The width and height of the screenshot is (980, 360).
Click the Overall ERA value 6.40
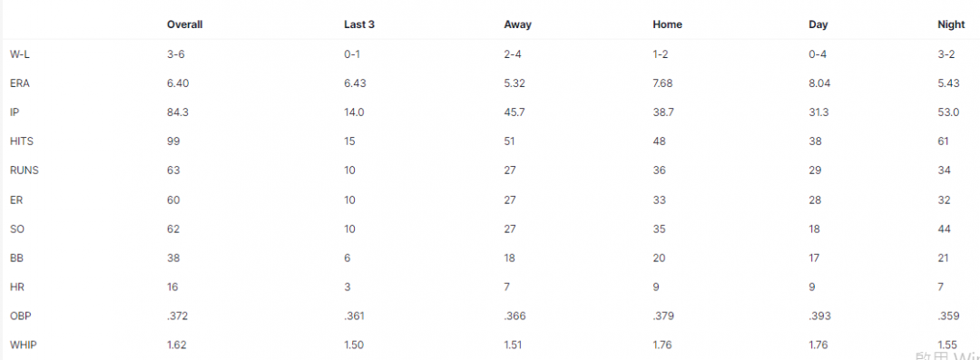point(178,83)
